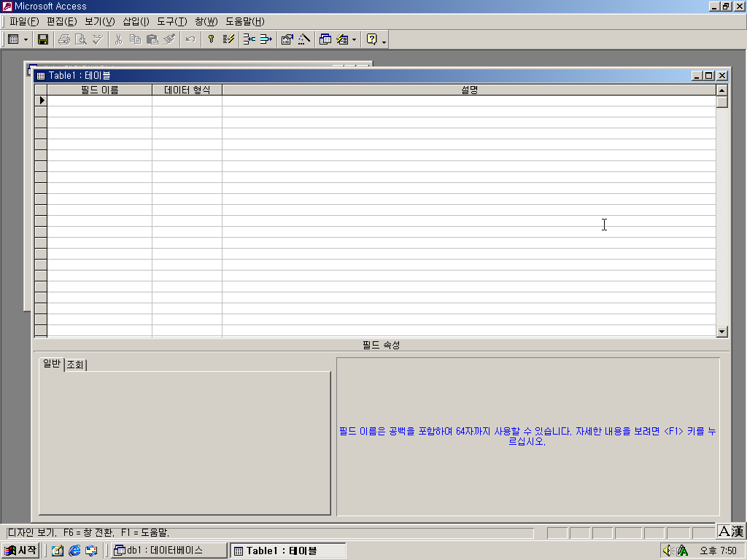Click the Print toolbar icon
This screenshot has width=747, height=560.
(x=64, y=39)
